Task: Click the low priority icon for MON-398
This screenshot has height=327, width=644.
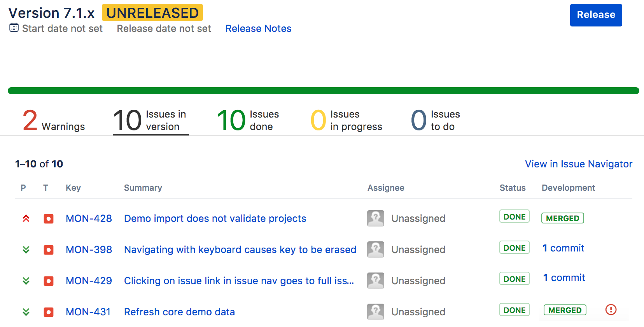Action: pos(26,250)
